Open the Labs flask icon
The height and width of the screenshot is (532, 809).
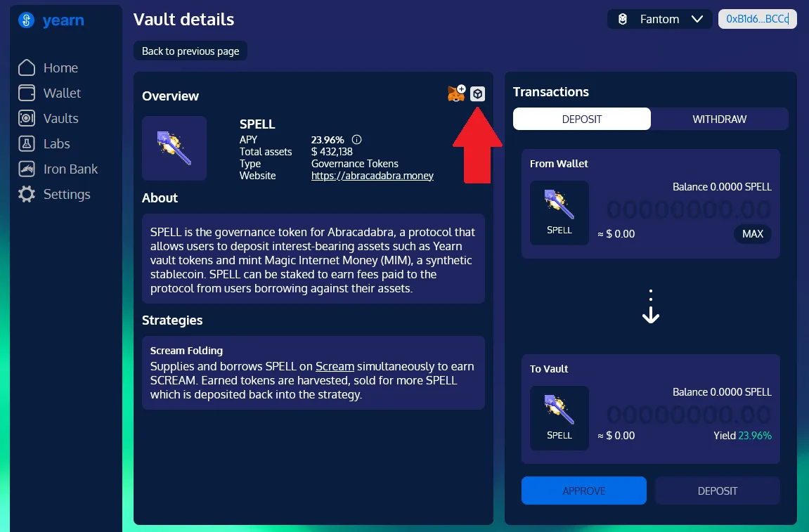tap(26, 143)
